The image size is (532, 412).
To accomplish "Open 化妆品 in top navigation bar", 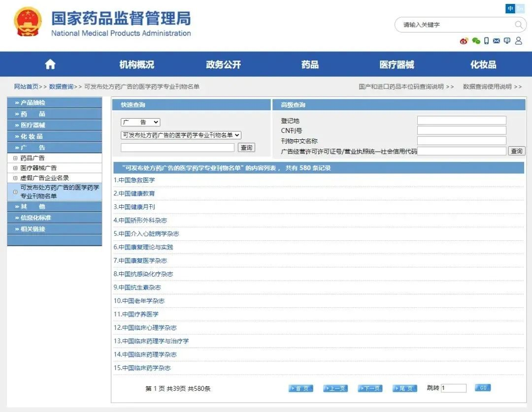I will tap(483, 64).
